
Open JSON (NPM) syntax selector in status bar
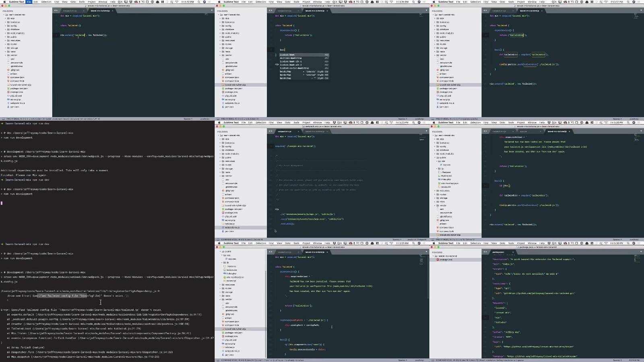634,360
